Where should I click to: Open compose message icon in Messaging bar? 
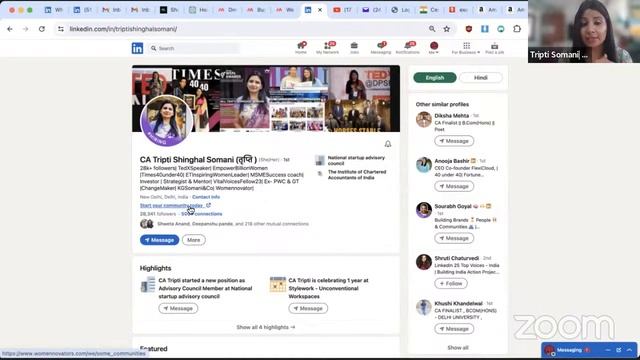618,350
